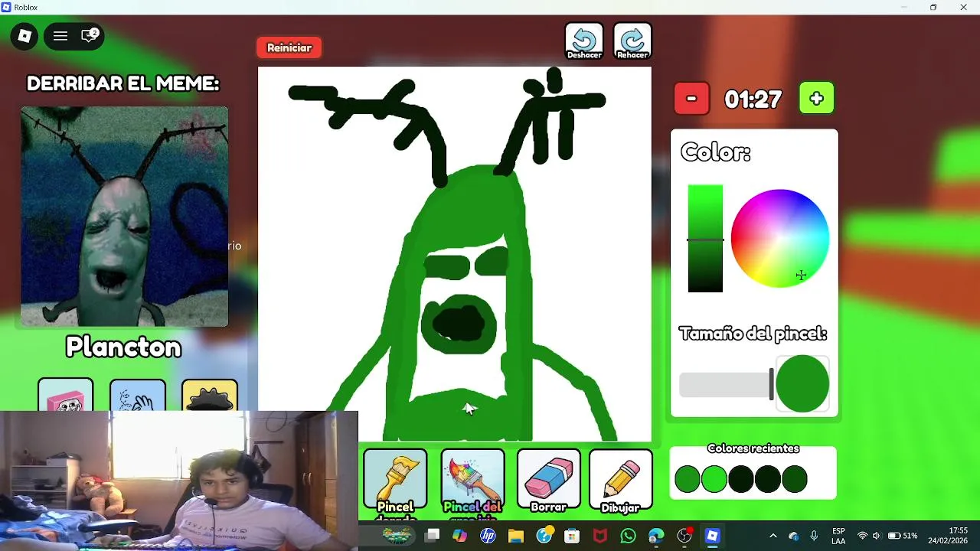
Task: Open Microsoft Store from the taskbar
Action: 572,536
